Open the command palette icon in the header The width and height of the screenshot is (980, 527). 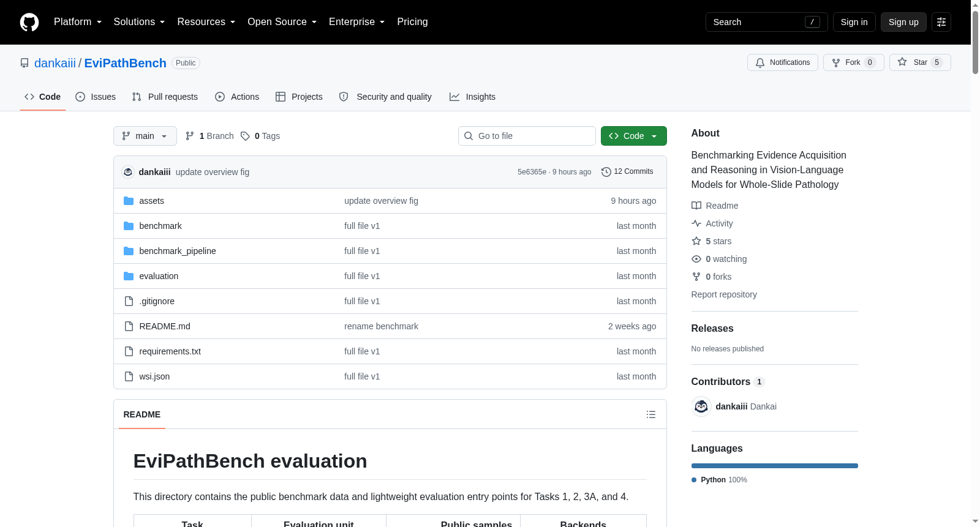941,22
